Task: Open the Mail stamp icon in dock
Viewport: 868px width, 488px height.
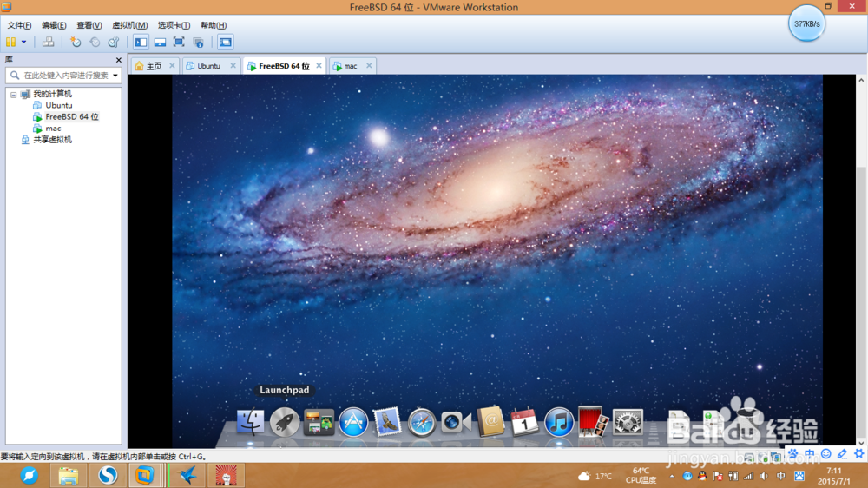Action: pos(387,422)
